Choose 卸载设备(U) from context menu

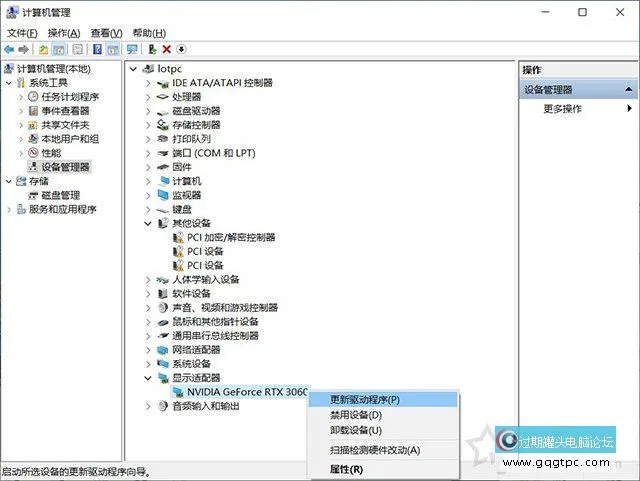[383, 430]
